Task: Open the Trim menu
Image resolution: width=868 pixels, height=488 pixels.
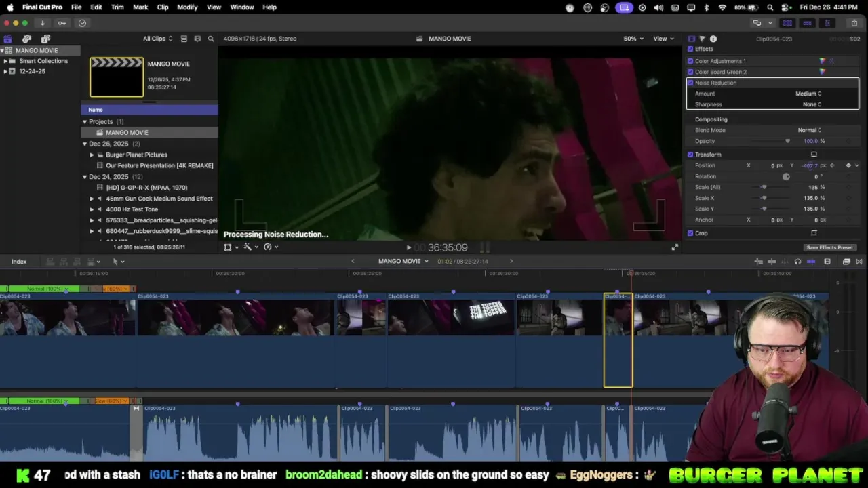Action: click(x=117, y=7)
